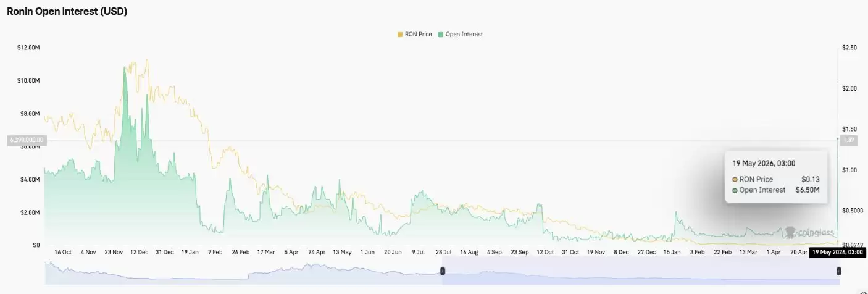Image resolution: width=868 pixels, height=294 pixels.
Task: Click the 19 Nov date label
Action: tap(596, 252)
